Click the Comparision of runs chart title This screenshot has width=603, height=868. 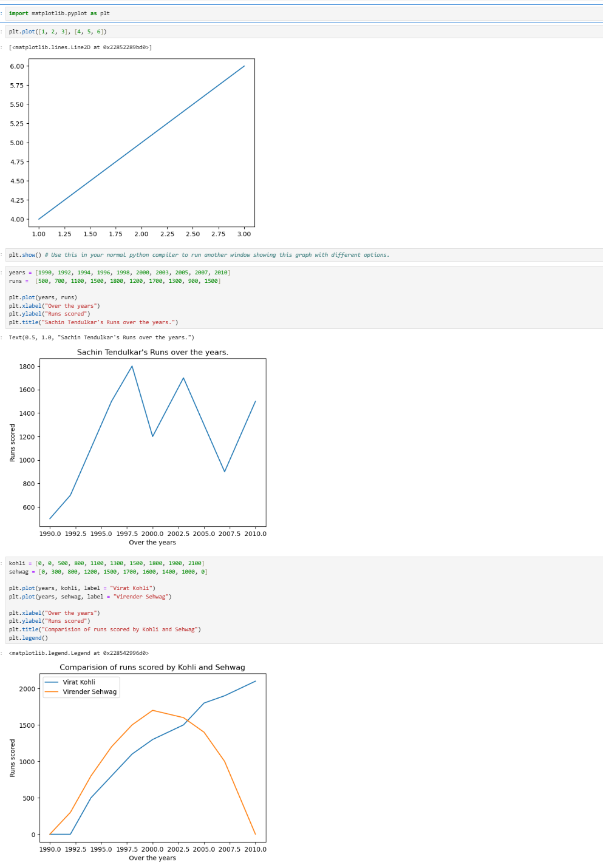coord(152,667)
